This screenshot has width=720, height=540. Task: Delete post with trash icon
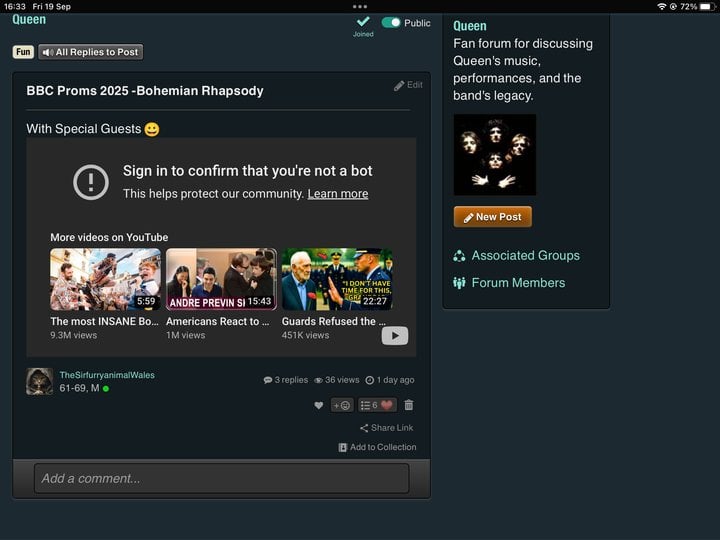(409, 405)
